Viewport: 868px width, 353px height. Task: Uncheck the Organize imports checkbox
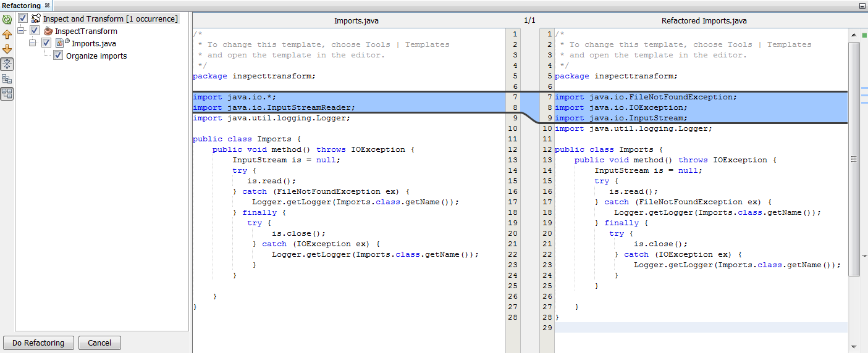click(58, 56)
